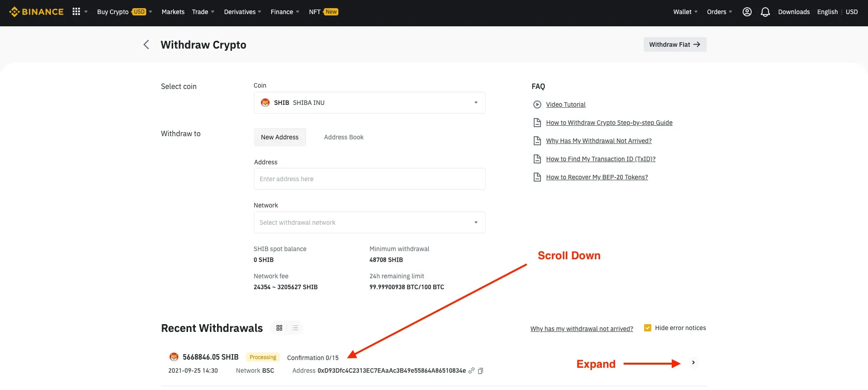868x390 pixels.
Task: Open the NFT menu item
Action: 323,12
